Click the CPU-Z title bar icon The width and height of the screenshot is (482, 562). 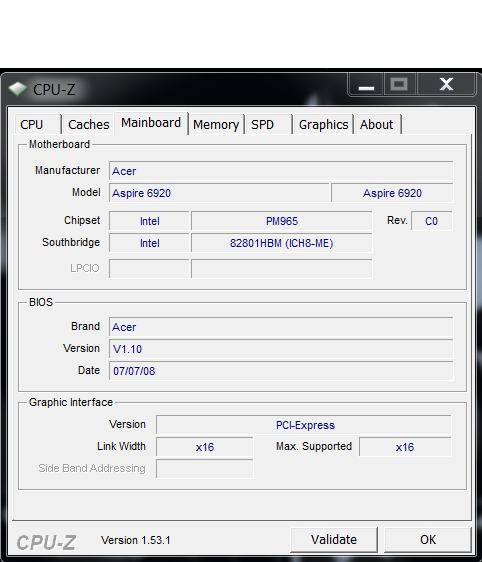coord(18,89)
